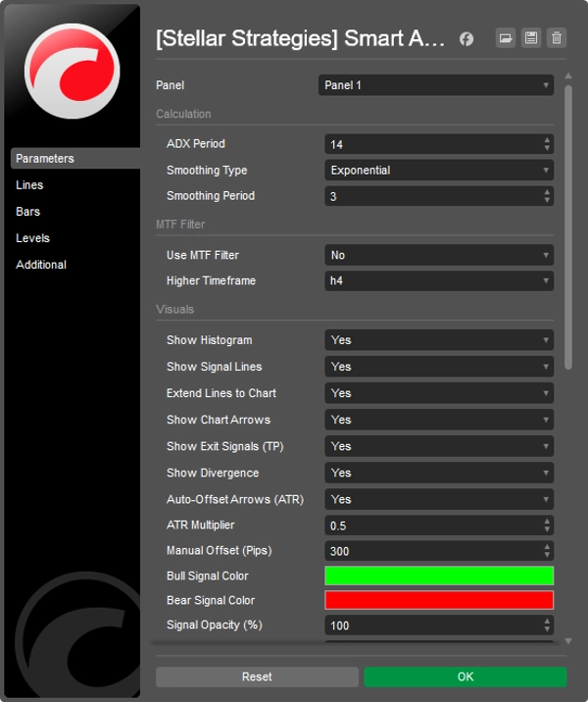The image size is (588, 702).
Task: Click the scrollbar up arrow
Action: pyautogui.click(x=568, y=76)
